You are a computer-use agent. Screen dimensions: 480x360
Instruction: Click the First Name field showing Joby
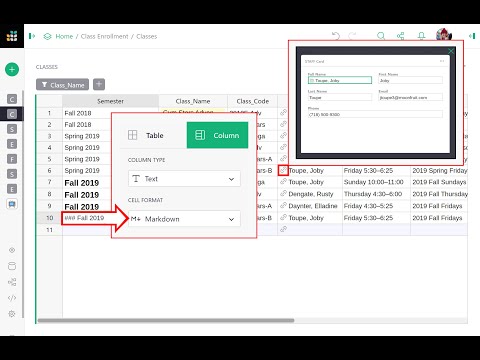[411, 80]
